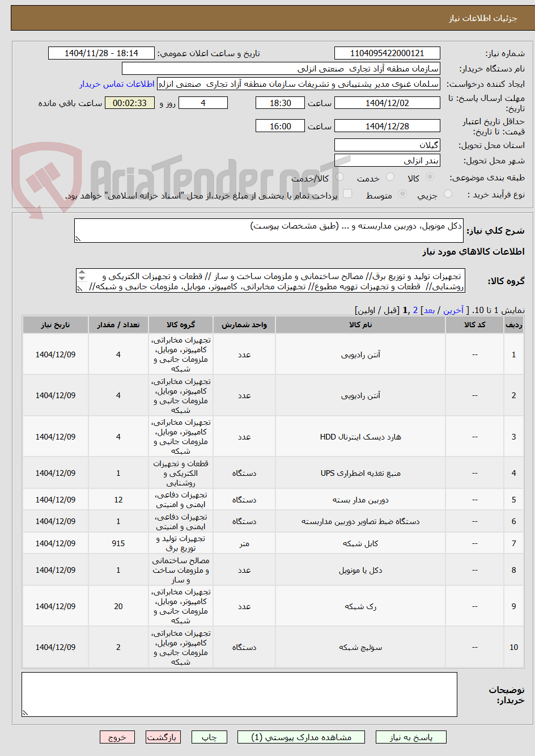Click جزئیات اطلاعات نیاز header title

(483, 18)
